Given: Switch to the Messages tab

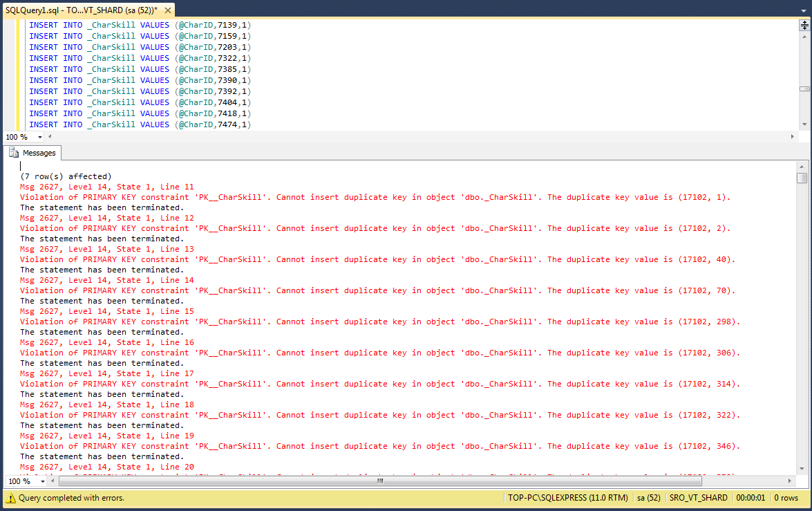Looking at the screenshot, I should [33, 153].
